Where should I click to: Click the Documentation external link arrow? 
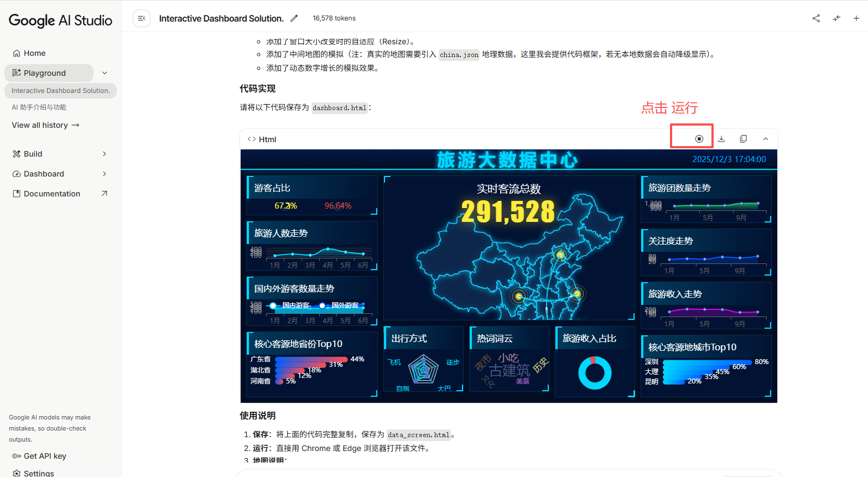pyautogui.click(x=105, y=194)
